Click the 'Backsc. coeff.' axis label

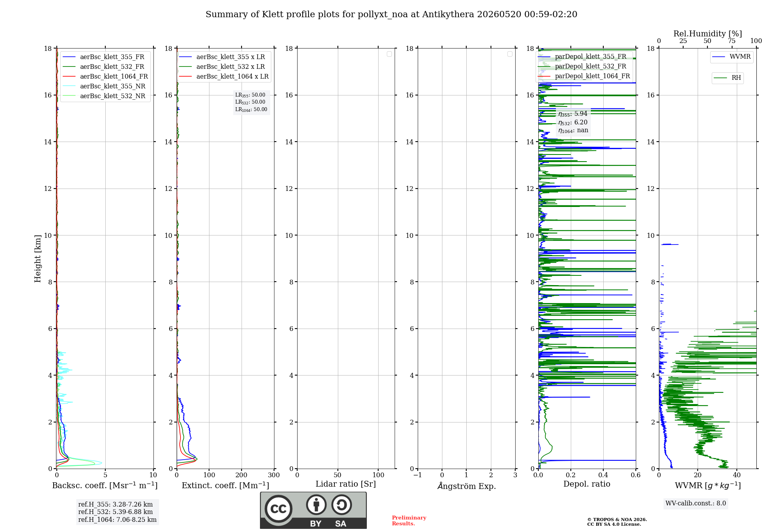(105, 485)
